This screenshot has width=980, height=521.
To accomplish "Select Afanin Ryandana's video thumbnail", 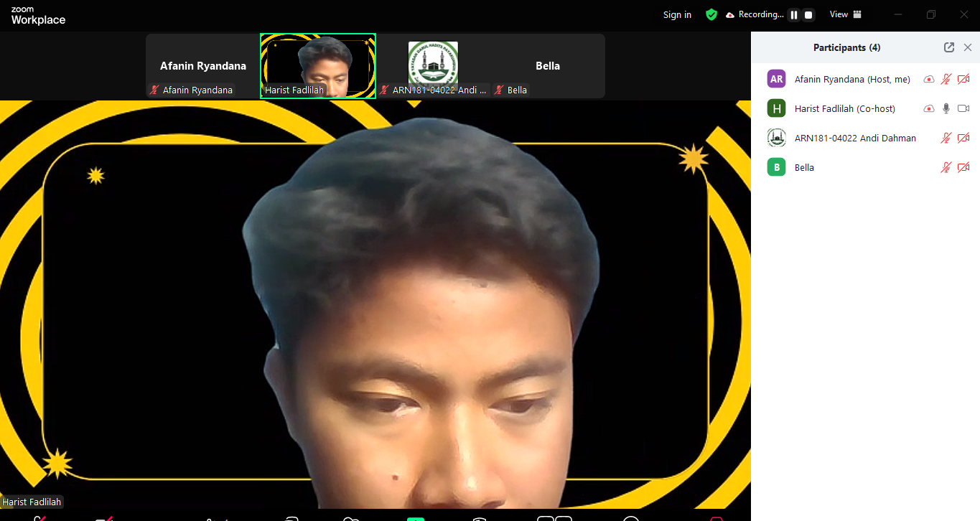I will click(203, 65).
